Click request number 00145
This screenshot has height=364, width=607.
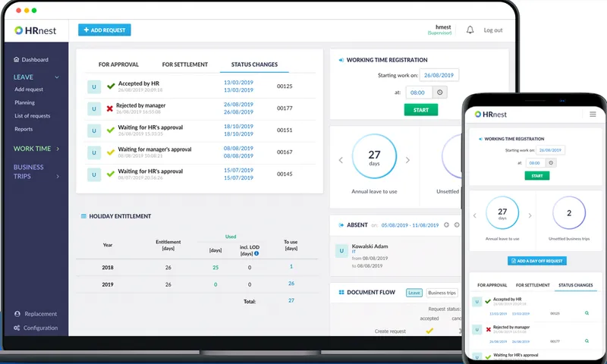(285, 174)
